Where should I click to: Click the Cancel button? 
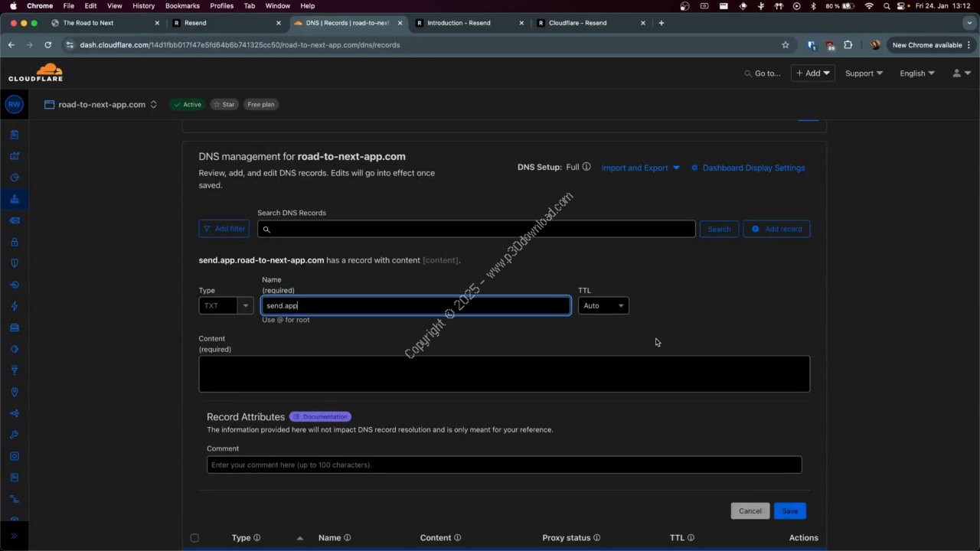[x=750, y=511]
